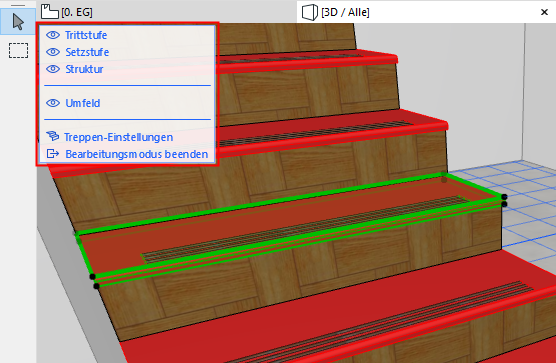Select the Arrow tool
Image resolution: width=556 pixels, height=363 pixels.
tap(18, 22)
